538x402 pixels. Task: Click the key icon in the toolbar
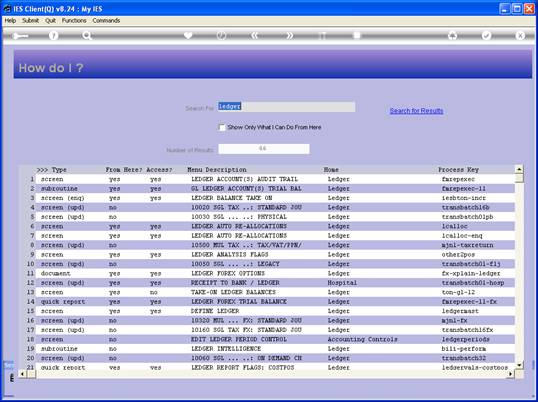(x=20, y=36)
